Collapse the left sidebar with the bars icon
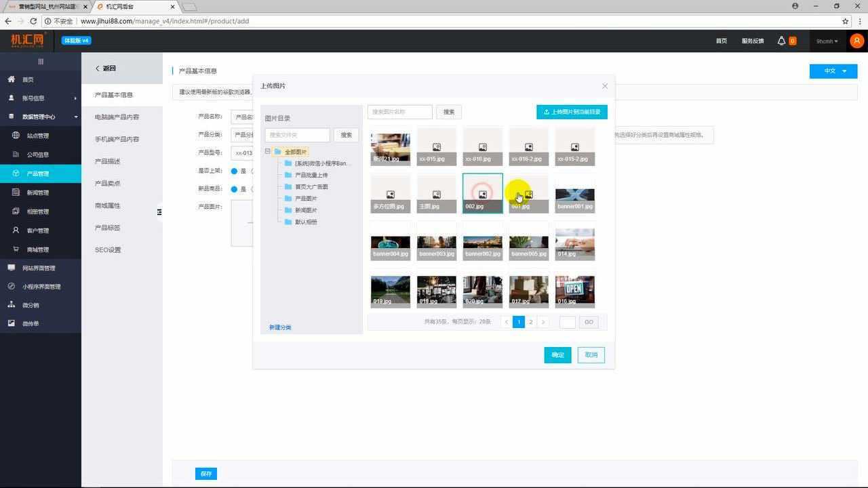The width and height of the screenshot is (868, 488). [x=41, y=62]
